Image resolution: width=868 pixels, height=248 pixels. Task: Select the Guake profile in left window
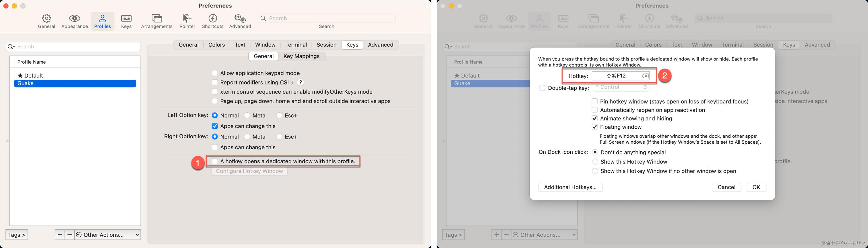click(75, 83)
